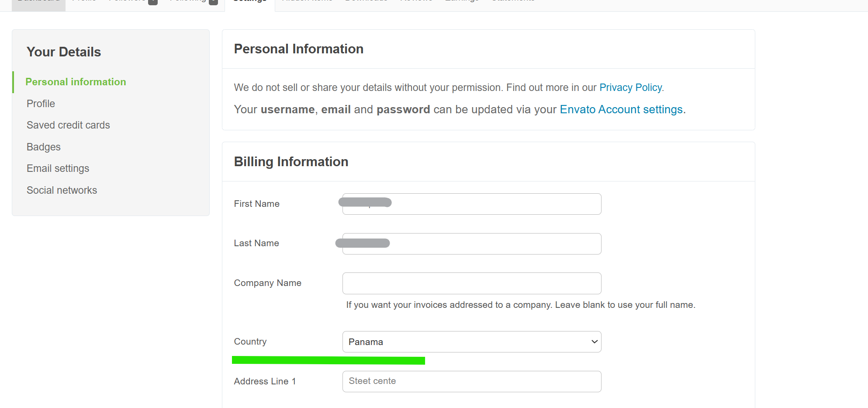Open the Country dropdown
The height and width of the screenshot is (408, 868).
pyautogui.click(x=472, y=342)
